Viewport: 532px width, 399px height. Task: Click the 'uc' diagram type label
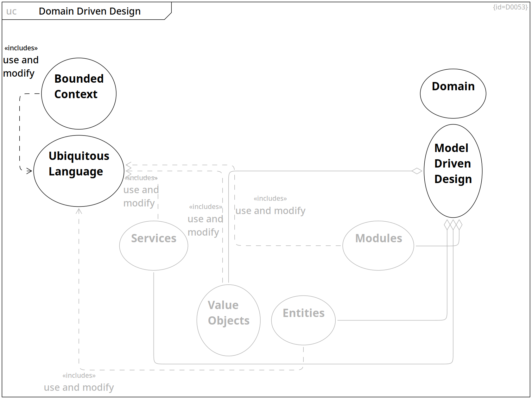click(11, 11)
